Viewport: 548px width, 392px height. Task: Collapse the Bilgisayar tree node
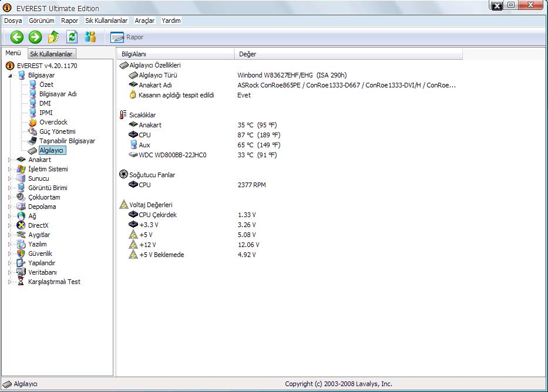coord(10,75)
